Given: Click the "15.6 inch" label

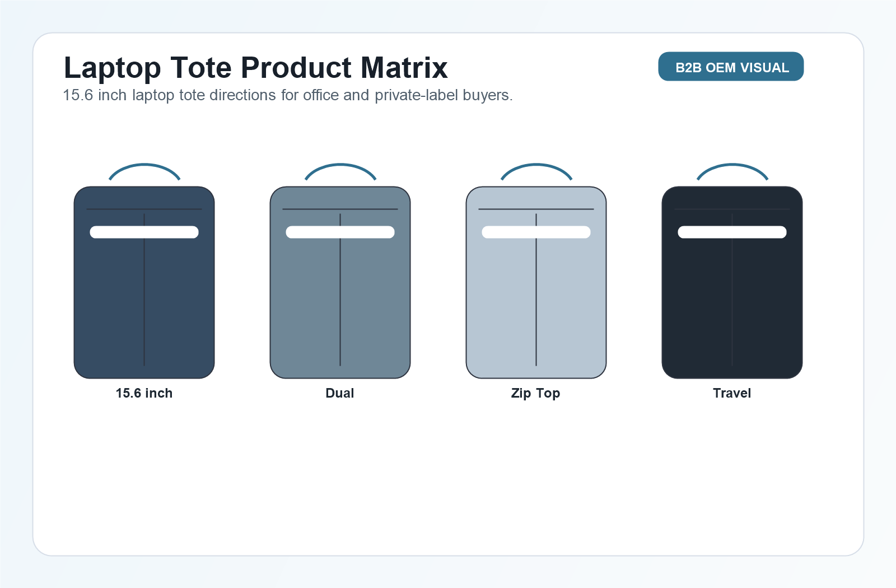Looking at the screenshot, I should pos(144,393).
